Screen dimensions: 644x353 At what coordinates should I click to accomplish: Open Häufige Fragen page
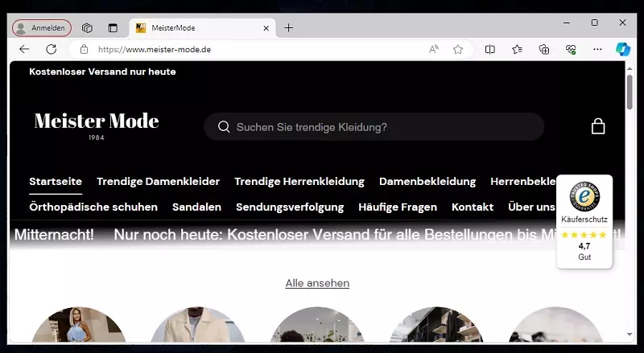click(398, 207)
